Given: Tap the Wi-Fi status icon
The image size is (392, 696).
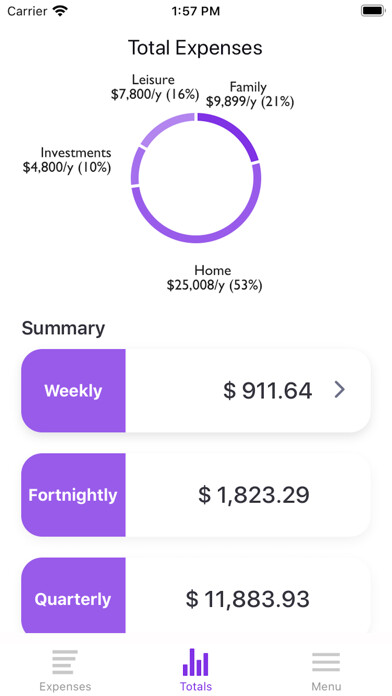Looking at the screenshot, I should [x=59, y=11].
